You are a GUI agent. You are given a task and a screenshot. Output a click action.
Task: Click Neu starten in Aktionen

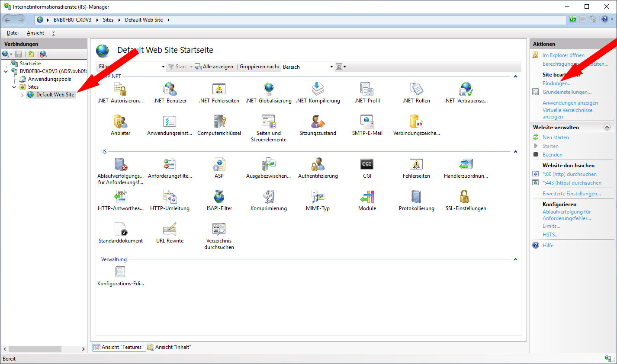[556, 137]
